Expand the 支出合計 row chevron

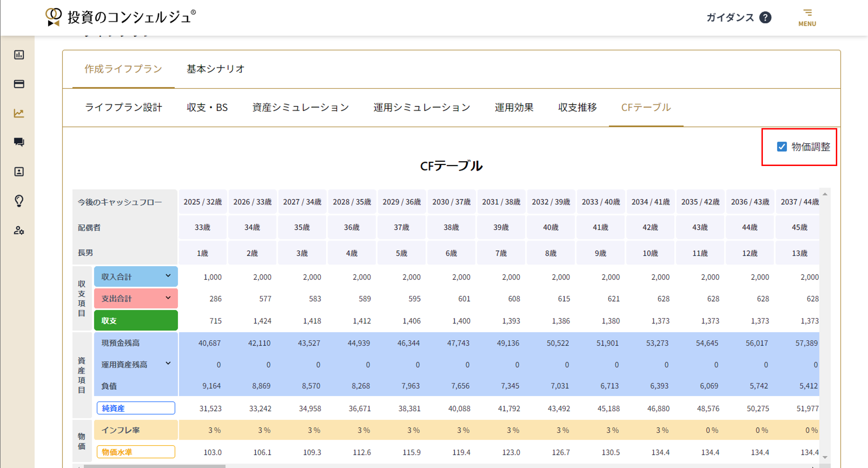pos(168,298)
